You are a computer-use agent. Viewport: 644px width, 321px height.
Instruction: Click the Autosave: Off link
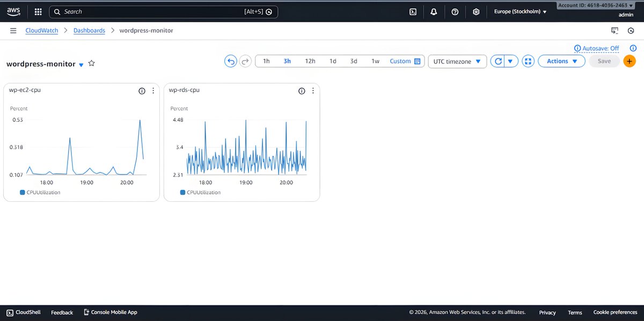[601, 48]
